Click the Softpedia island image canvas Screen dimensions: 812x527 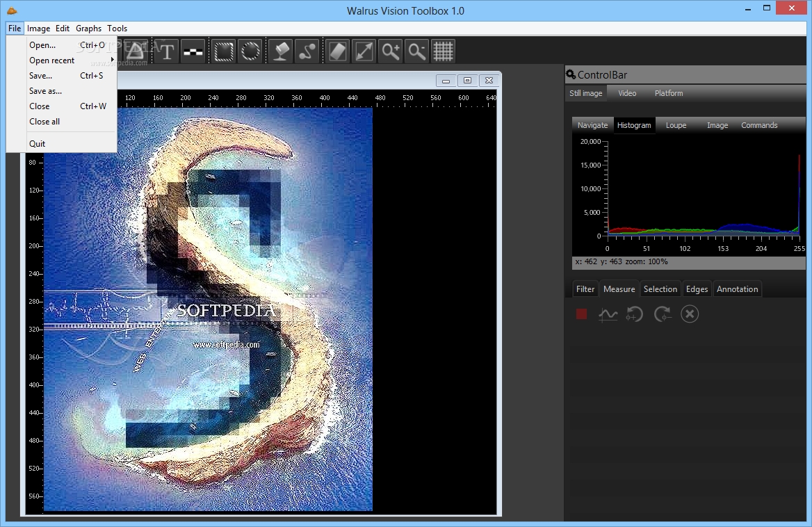click(208, 309)
